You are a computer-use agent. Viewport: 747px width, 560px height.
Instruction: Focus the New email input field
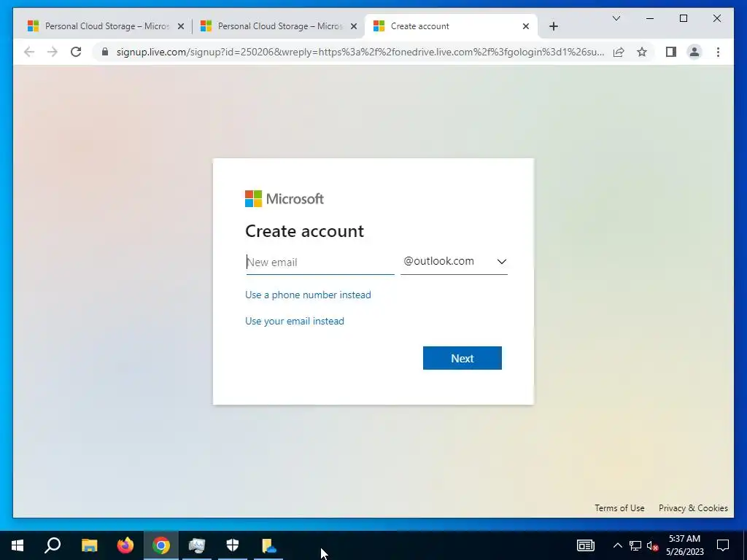[x=320, y=262]
